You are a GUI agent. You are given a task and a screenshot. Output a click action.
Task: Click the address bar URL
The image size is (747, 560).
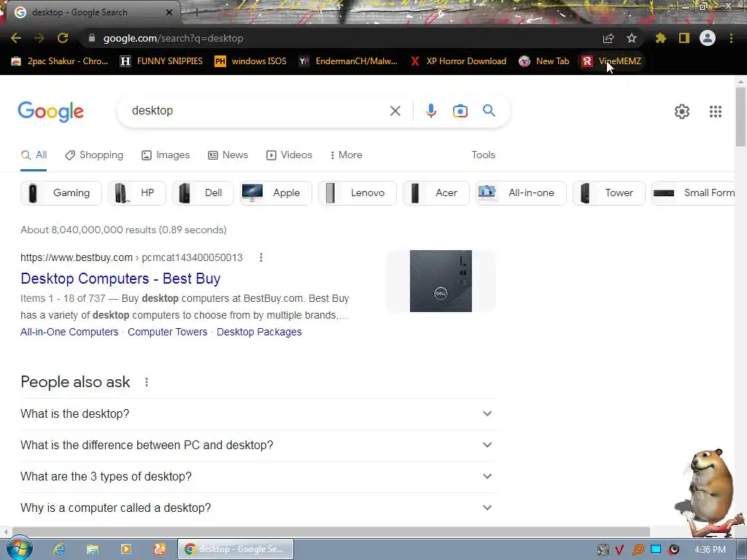174,38
